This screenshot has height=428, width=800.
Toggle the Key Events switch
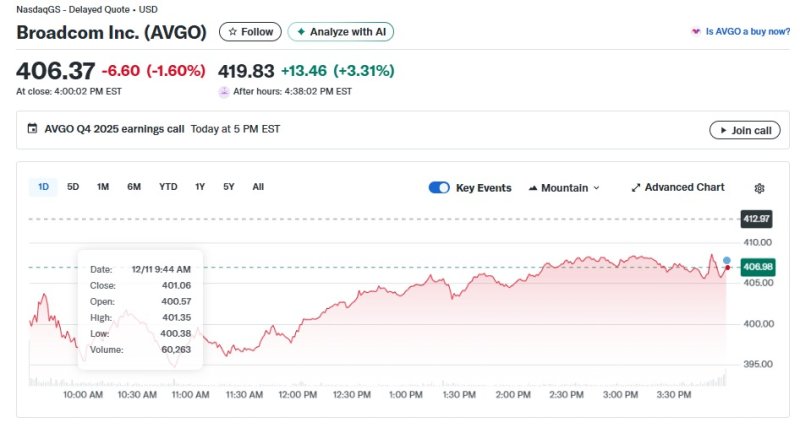[439, 188]
